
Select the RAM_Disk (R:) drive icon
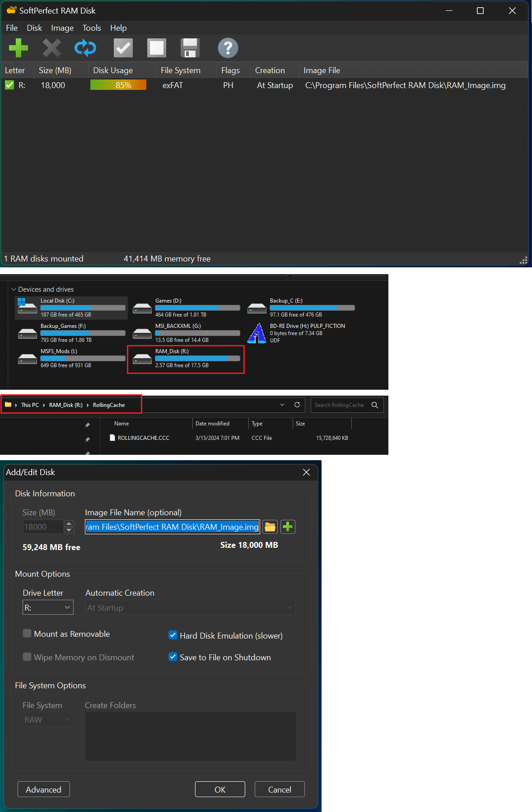point(142,359)
